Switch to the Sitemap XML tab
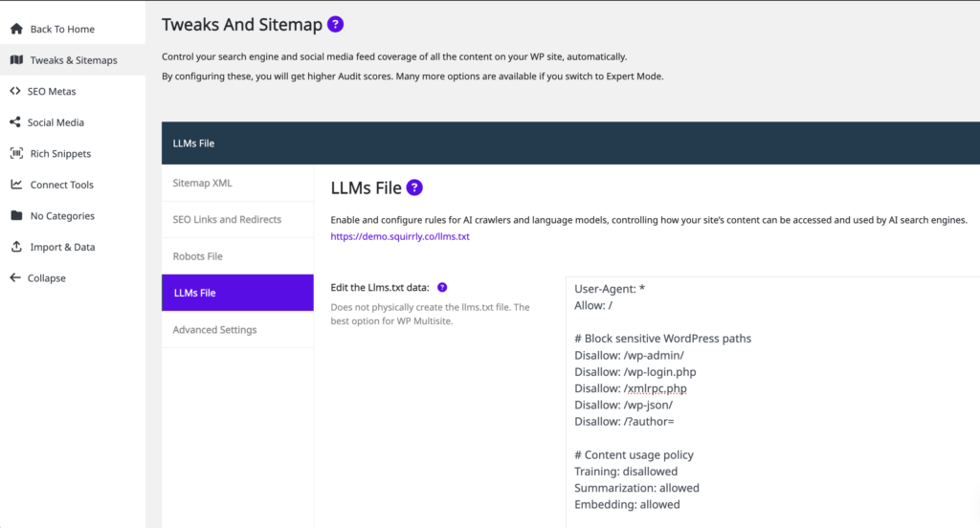 [202, 183]
